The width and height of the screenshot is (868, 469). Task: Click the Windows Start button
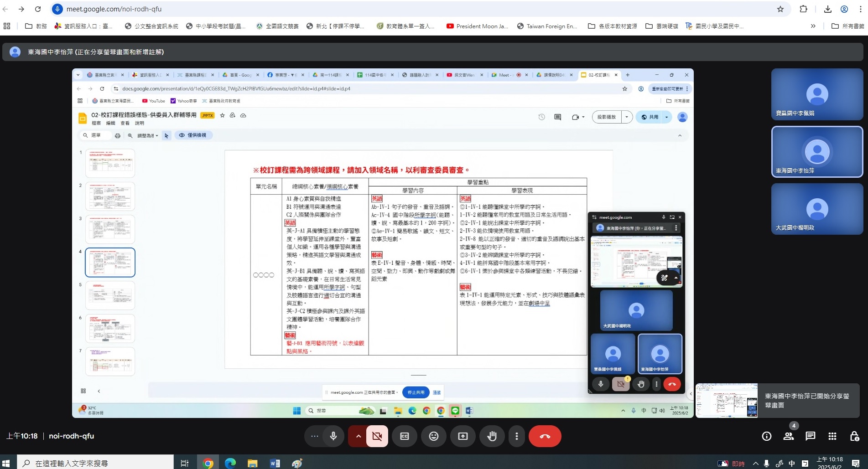coord(6,463)
